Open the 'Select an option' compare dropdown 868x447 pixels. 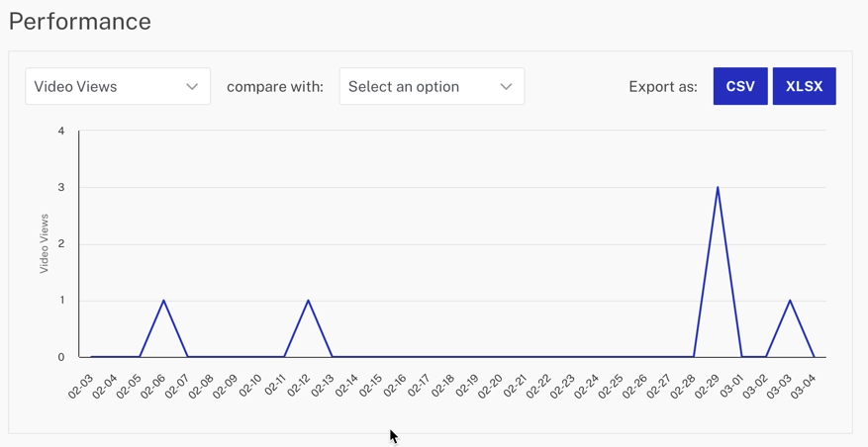(431, 87)
